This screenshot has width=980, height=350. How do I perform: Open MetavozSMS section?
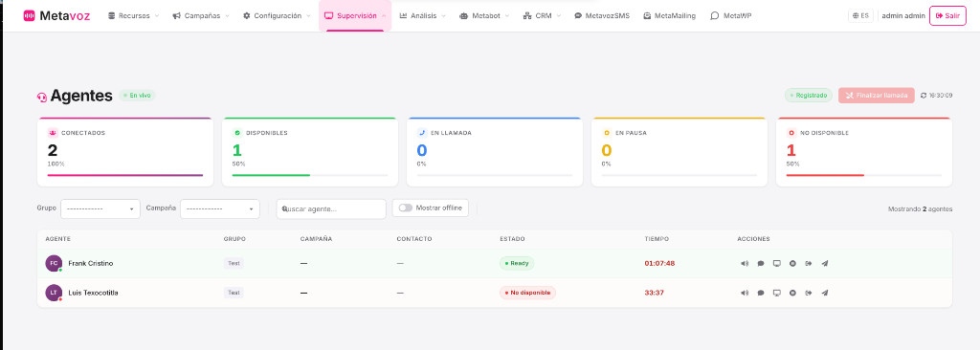[602, 15]
